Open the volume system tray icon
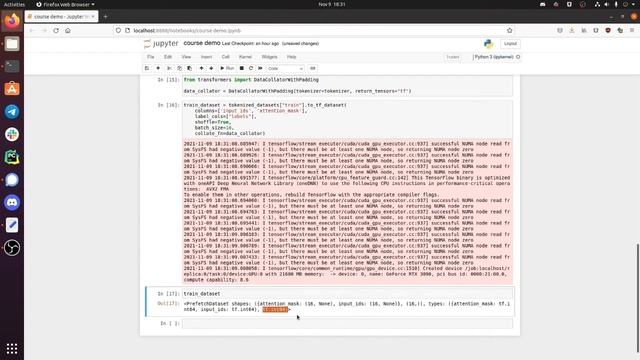The image size is (640, 360). point(607,4)
